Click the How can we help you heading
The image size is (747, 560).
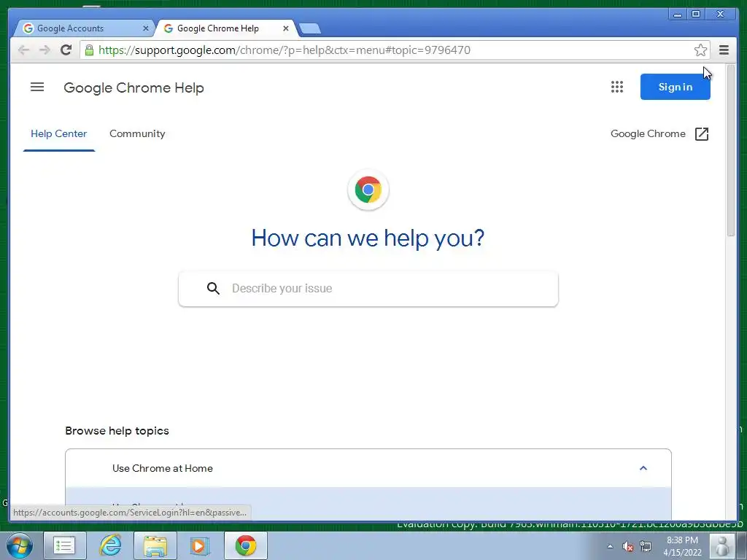coord(368,238)
